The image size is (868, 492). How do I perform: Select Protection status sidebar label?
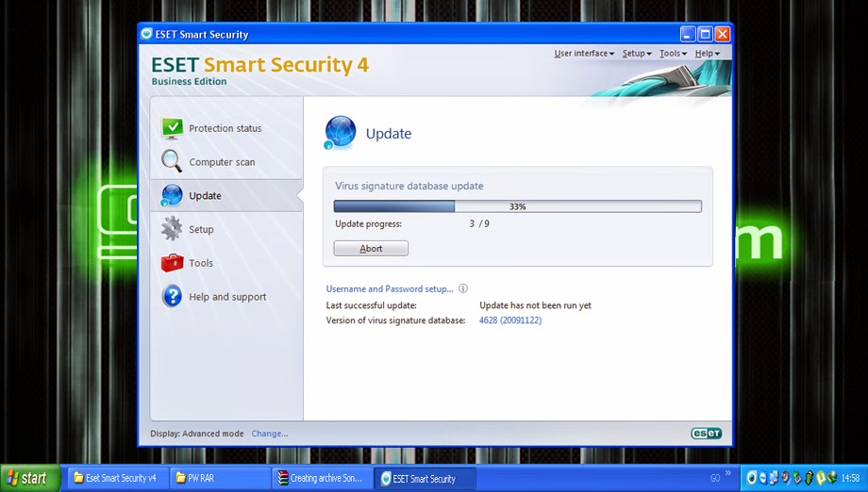point(225,128)
